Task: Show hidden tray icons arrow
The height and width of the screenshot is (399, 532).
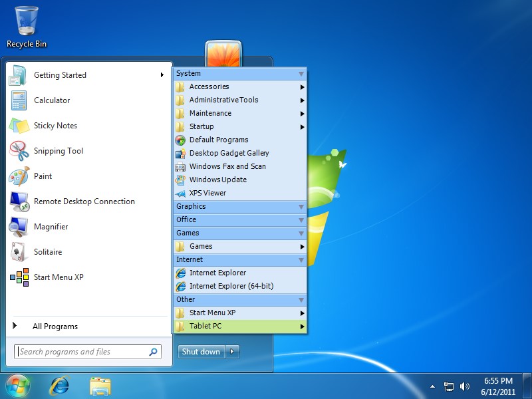Action: [x=432, y=386]
